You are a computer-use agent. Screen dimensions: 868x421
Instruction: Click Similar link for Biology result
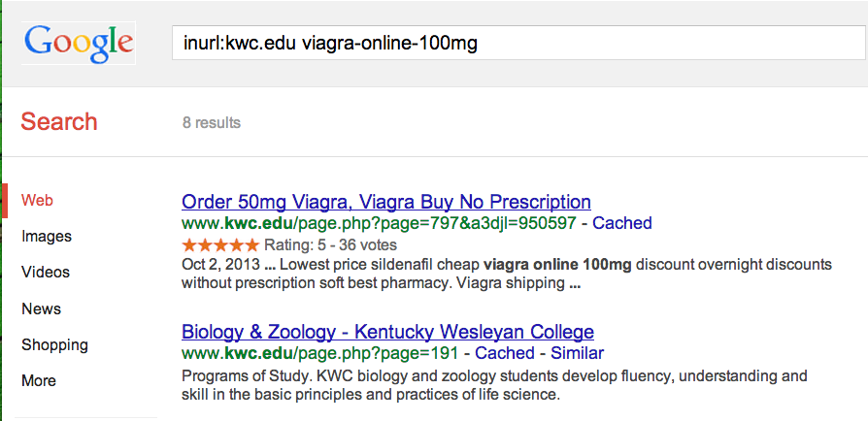(577, 353)
